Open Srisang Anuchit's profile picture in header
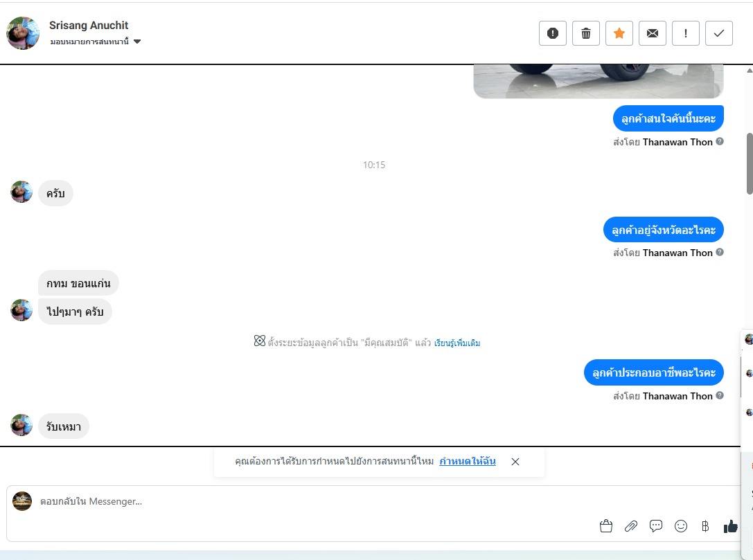 pos(23,33)
